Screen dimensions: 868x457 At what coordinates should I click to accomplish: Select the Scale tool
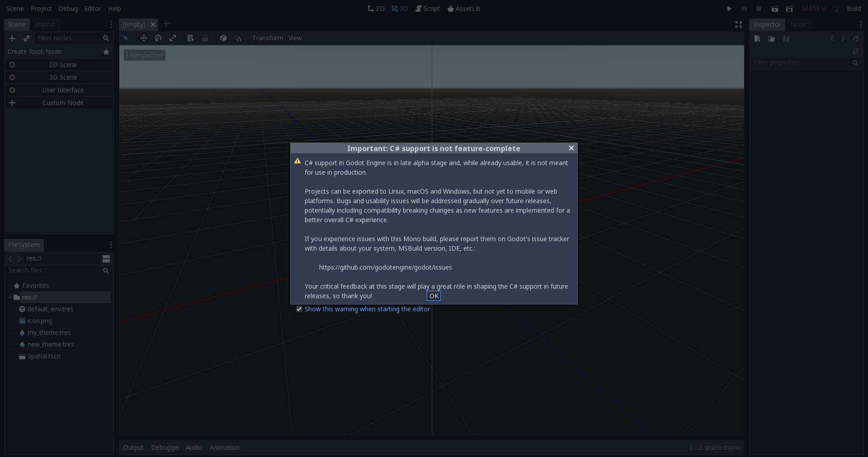click(173, 38)
